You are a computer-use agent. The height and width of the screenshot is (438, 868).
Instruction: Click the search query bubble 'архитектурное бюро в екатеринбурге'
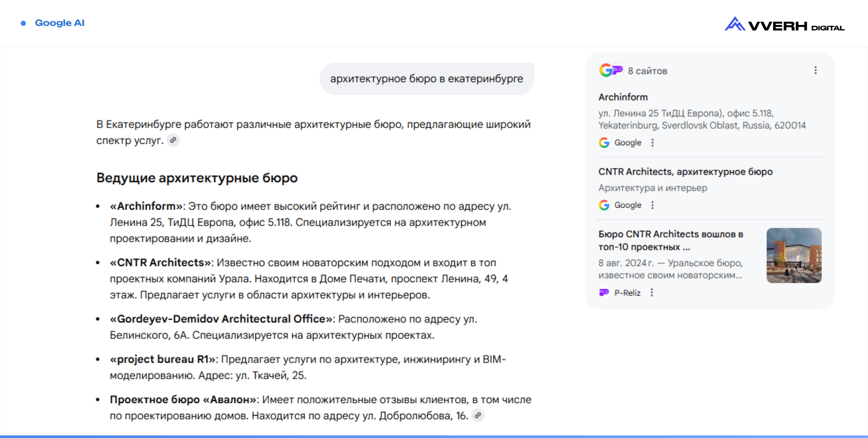[x=426, y=79]
